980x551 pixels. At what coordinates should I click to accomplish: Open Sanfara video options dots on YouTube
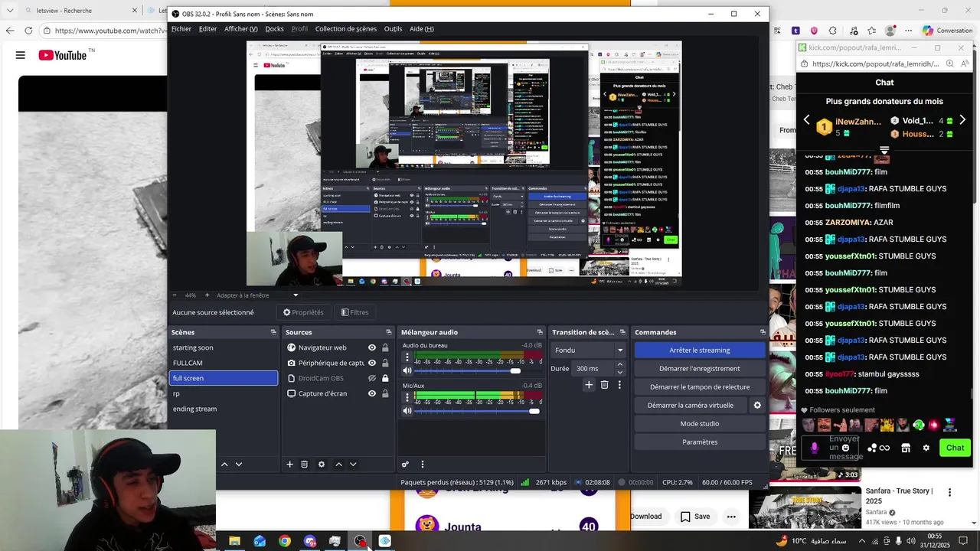[950, 493]
